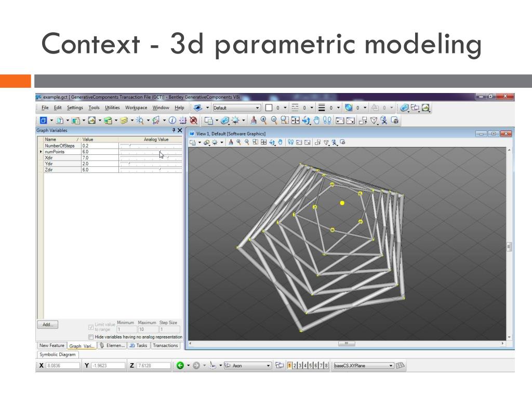Viewport: 532px width, 399px height.
Task: Toggle the Limit value to range checkbox
Action: coord(91,327)
